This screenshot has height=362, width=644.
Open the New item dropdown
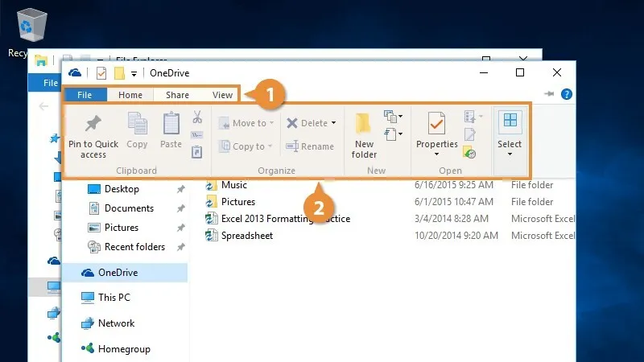click(x=393, y=117)
